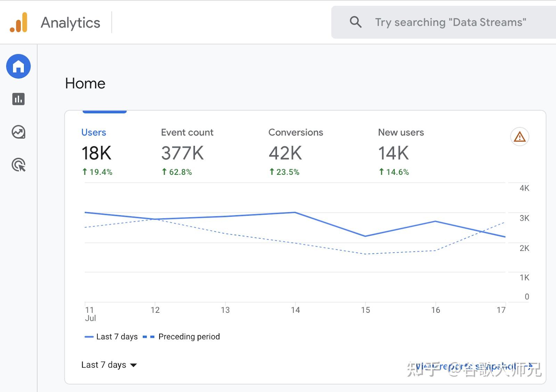Select the Event count metric tab
Viewport: 556px width, 392px height.
[x=187, y=152]
